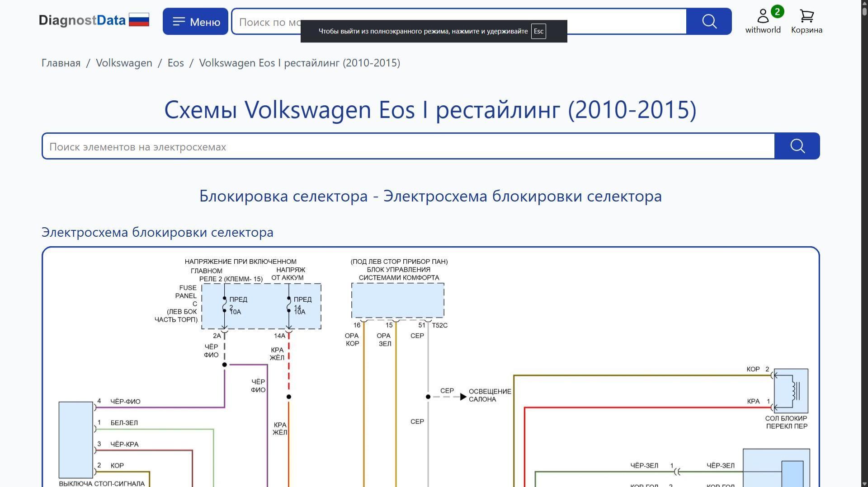Click the main heading Схемы Volkswagen Eos I рестайлинг
The height and width of the screenshot is (487, 868).
point(430,110)
